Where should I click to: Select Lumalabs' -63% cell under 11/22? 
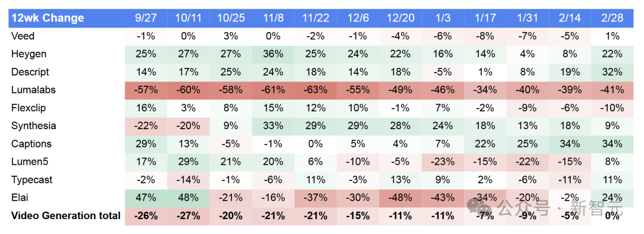point(315,90)
